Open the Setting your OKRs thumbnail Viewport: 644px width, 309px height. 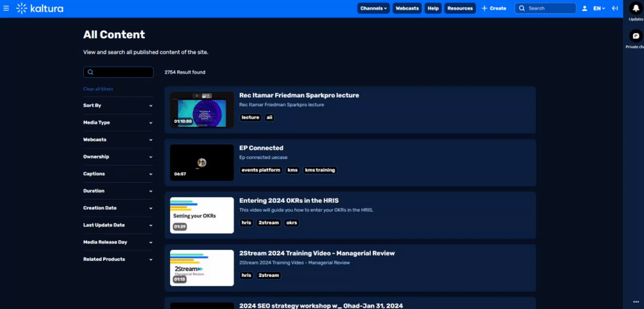(x=202, y=216)
